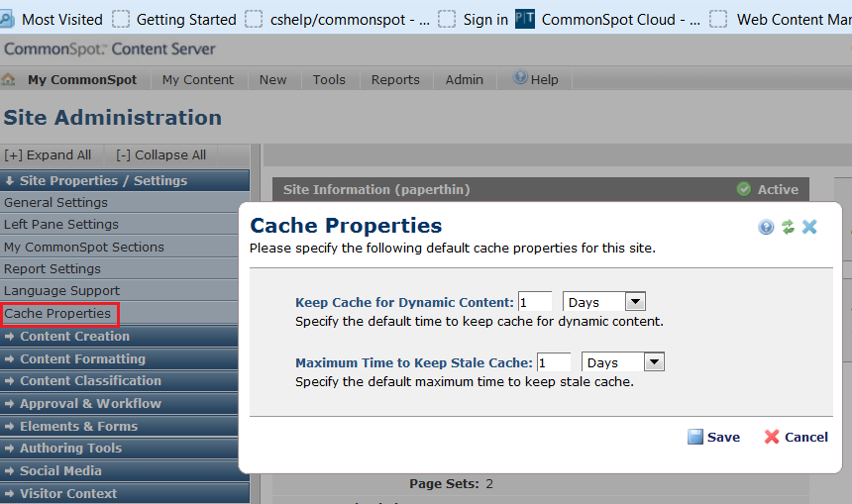Image resolution: width=852 pixels, height=504 pixels.
Task: Click the PT CommonSpot Cloud bookmark icon
Action: pos(525,19)
